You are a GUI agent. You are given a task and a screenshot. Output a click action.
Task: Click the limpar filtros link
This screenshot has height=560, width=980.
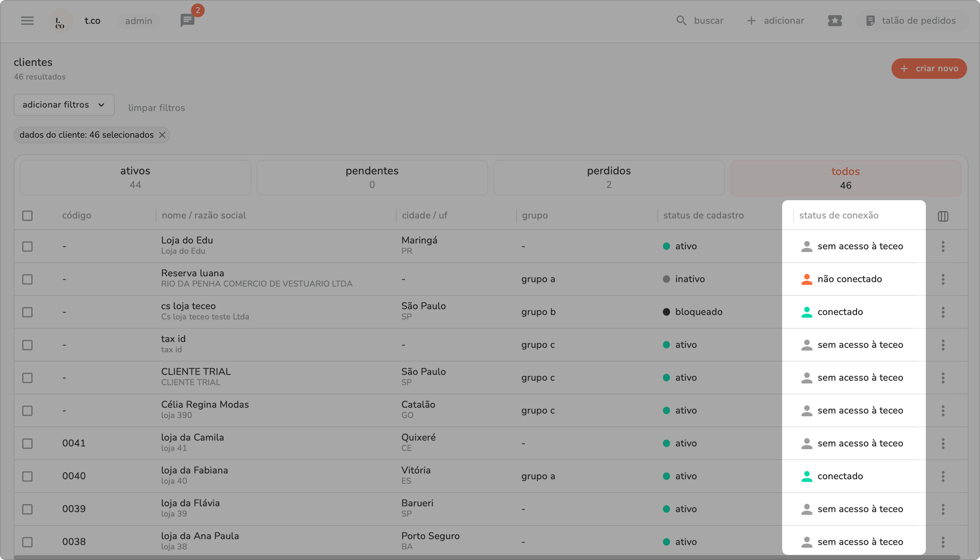[156, 108]
